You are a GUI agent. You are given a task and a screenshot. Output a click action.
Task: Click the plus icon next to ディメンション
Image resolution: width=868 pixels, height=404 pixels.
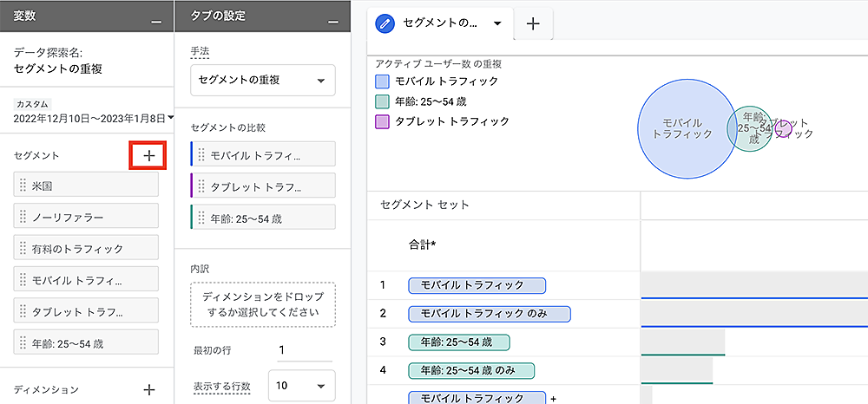tap(148, 390)
